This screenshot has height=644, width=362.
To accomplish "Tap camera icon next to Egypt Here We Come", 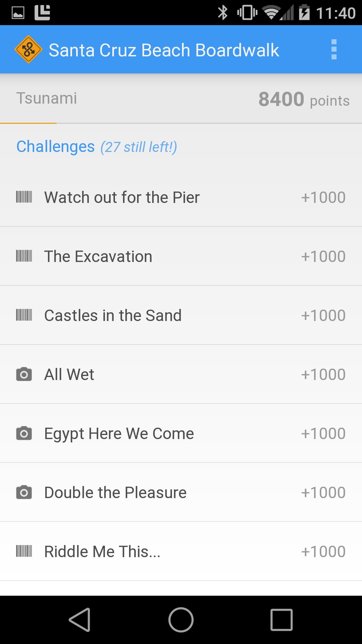I will tap(24, 433).
